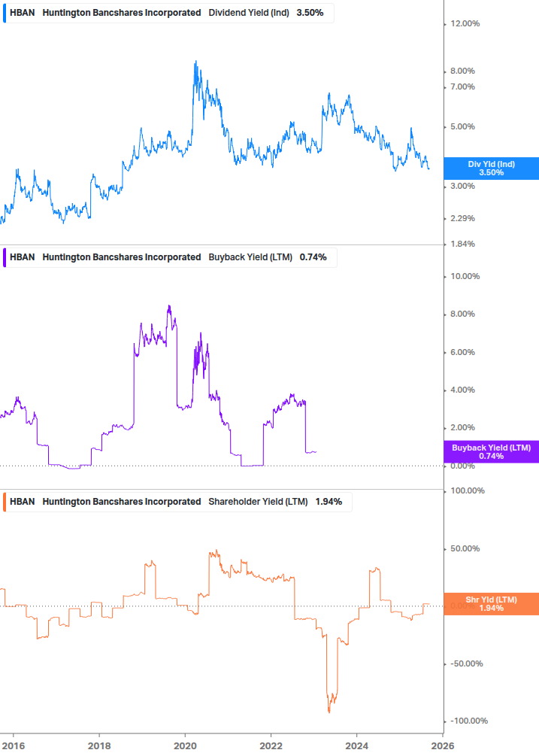The image size is (539, 756).
Task: Click the purple 'Buyback Yield (LTM) 0.74%' axis tag
Action: coord(491,452)
